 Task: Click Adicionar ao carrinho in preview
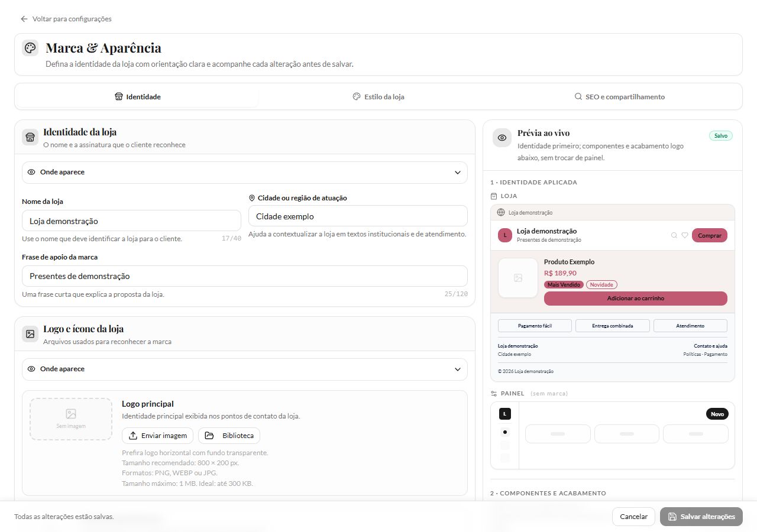click(x=636, y=299)
